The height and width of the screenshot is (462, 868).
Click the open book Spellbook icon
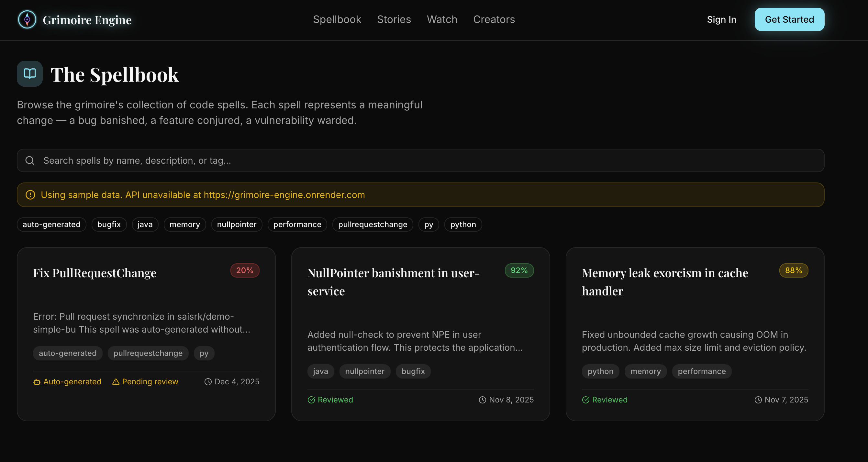click(x=30, y=74)
